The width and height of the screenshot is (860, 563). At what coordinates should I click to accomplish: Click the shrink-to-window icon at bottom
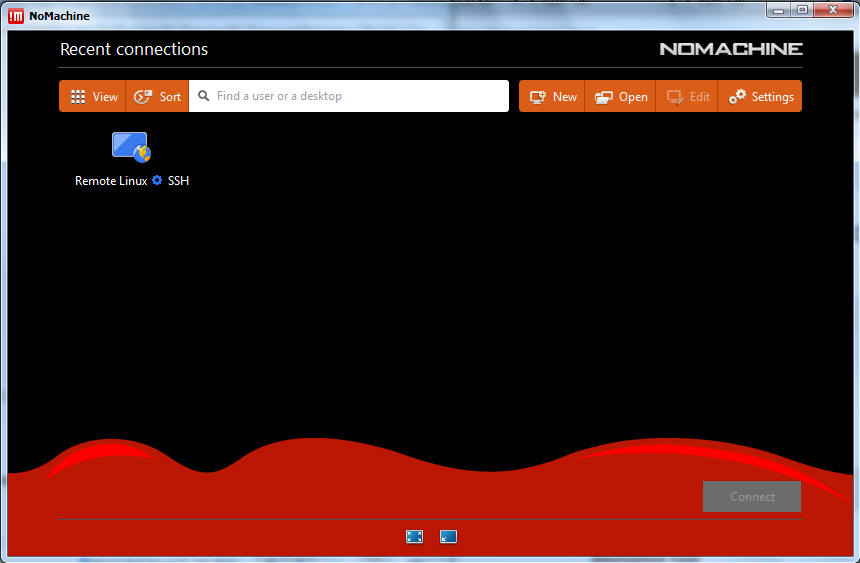[448, 537]
